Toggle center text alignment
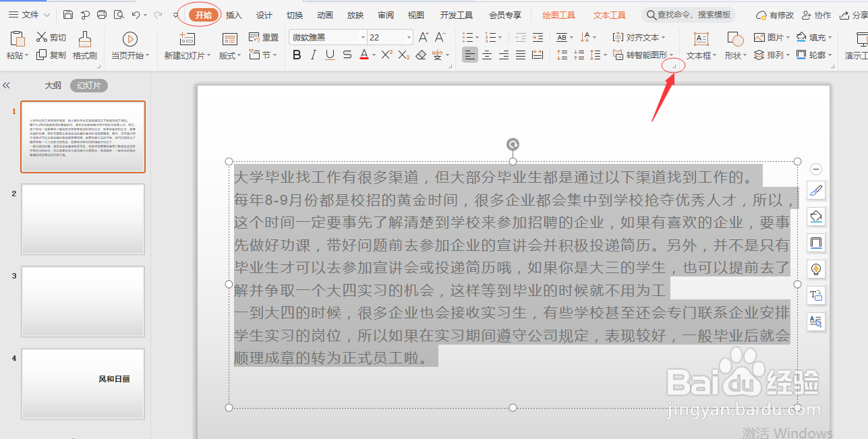The height and width of the screenshot is (439, 868). coord(487,55)
